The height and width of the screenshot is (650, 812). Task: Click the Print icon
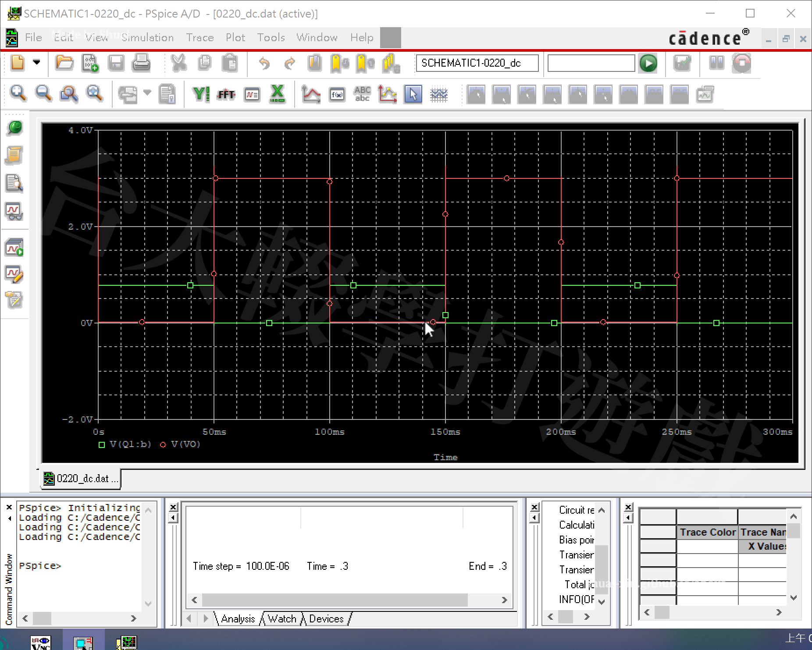(x=141, y=63)
